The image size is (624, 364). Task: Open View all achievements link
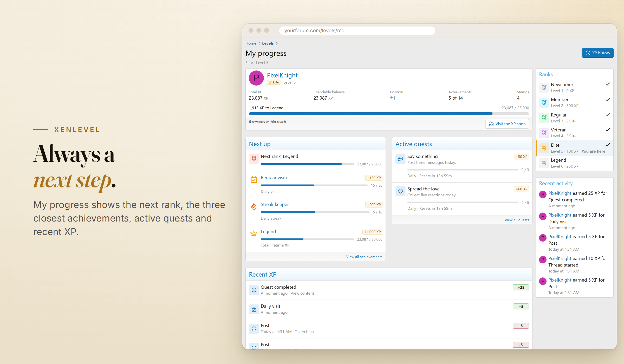coord(364,257)
